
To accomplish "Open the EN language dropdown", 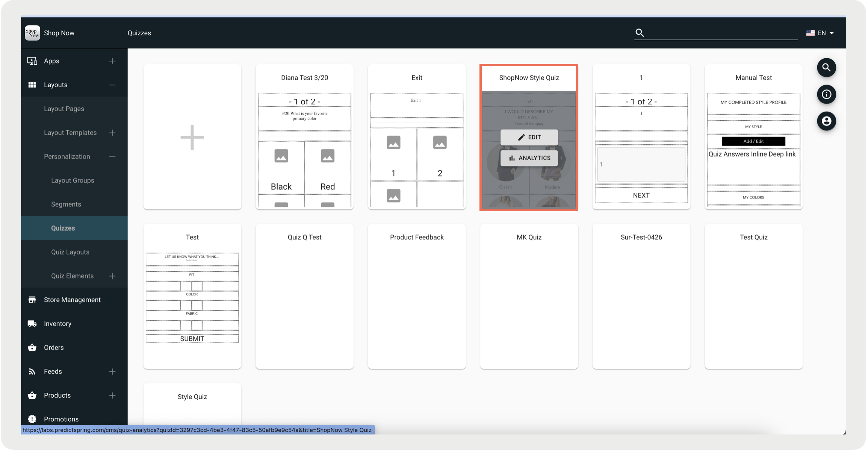I will pos(821,33).
